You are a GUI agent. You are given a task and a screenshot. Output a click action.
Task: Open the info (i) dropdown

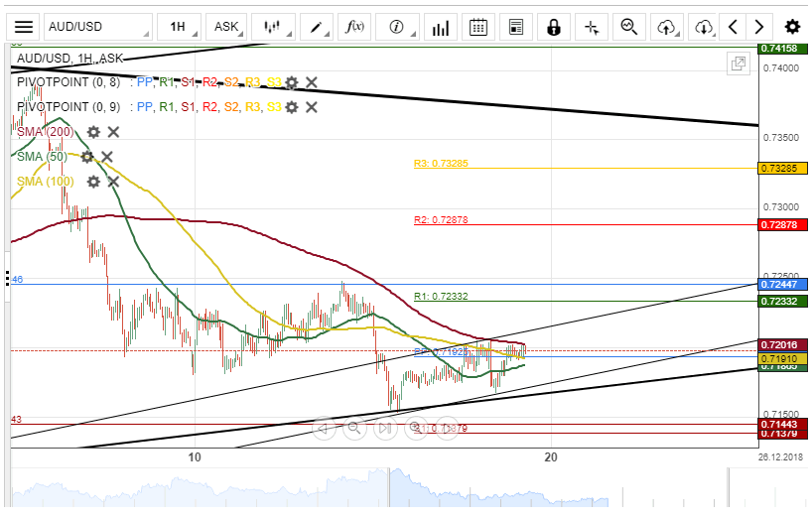(x=397, y=27)
